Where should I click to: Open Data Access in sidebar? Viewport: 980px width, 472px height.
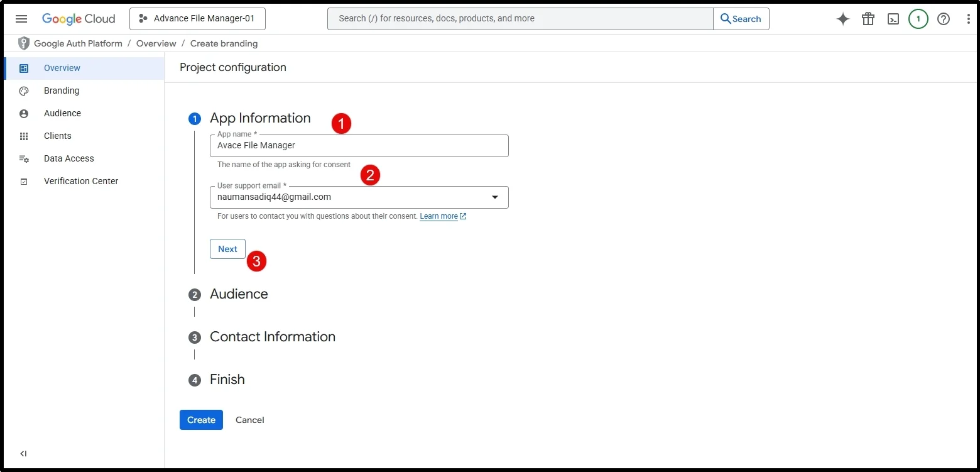tap(69, 158)
